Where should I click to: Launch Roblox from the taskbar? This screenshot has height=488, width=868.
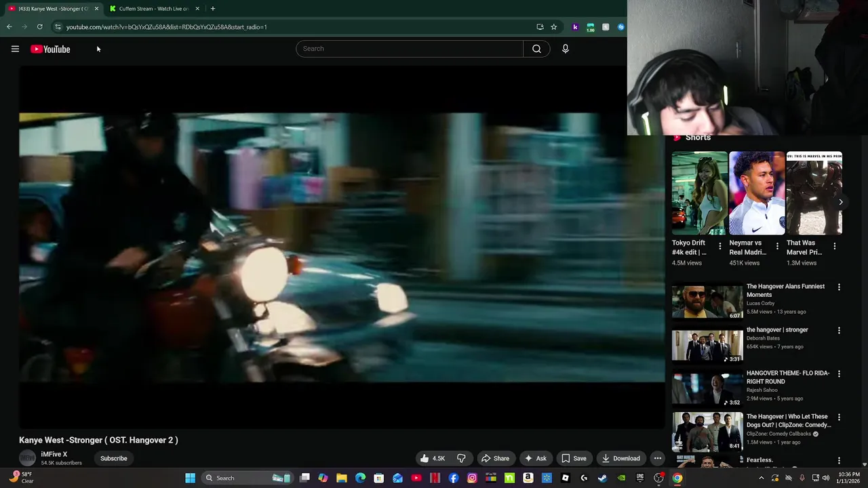[x=565, y=479]
